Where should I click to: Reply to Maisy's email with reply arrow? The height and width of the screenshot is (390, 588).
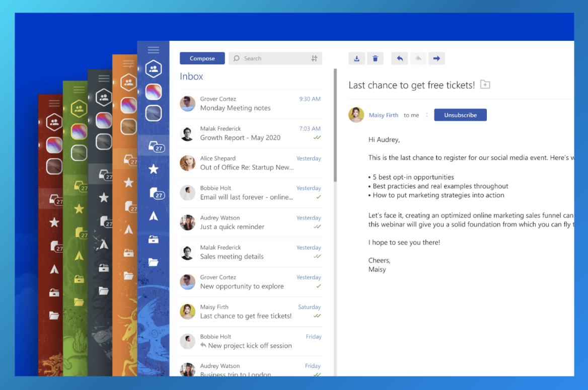coord(399,58)
